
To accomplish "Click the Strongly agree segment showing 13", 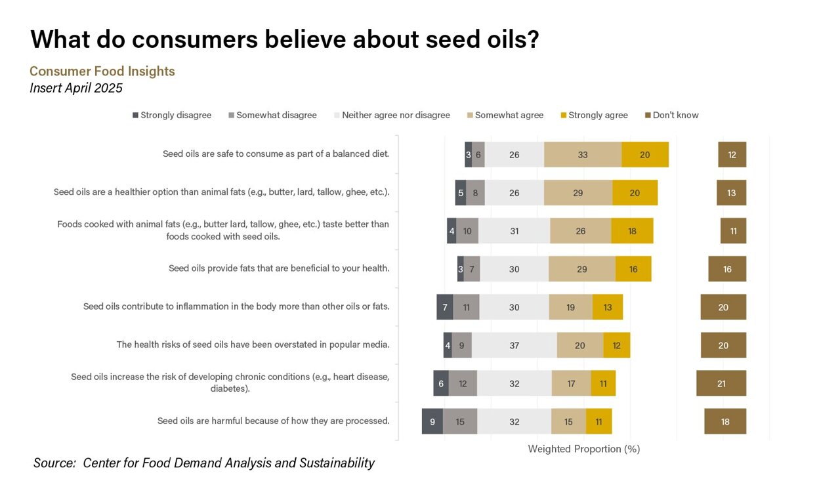I will 608,307.
